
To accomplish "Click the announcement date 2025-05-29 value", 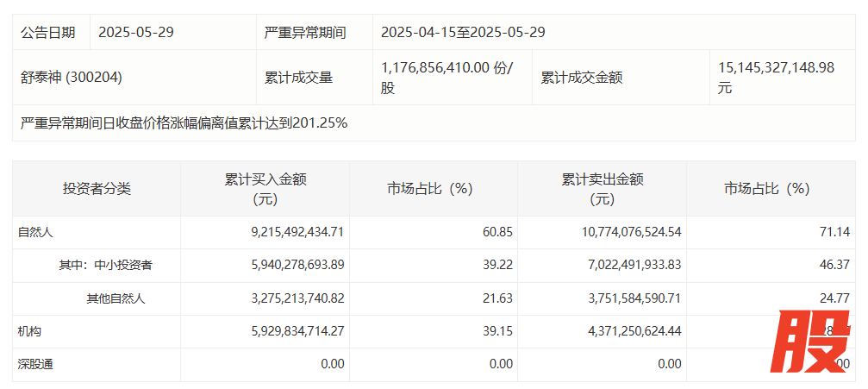I will click(137, 33).
